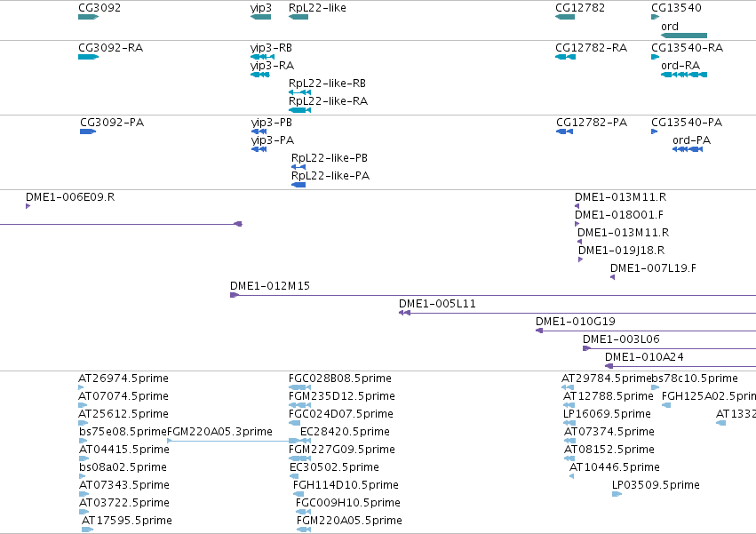The image size is (756, 534).
Task: Click the EC28420.5prime label
Action: (x=345, y=432)
